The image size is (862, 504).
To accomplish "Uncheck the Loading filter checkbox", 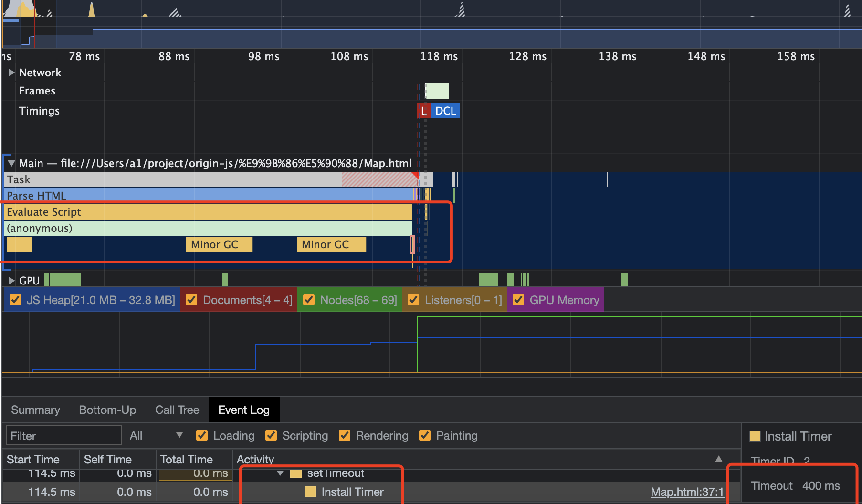I will click(202, 435).
